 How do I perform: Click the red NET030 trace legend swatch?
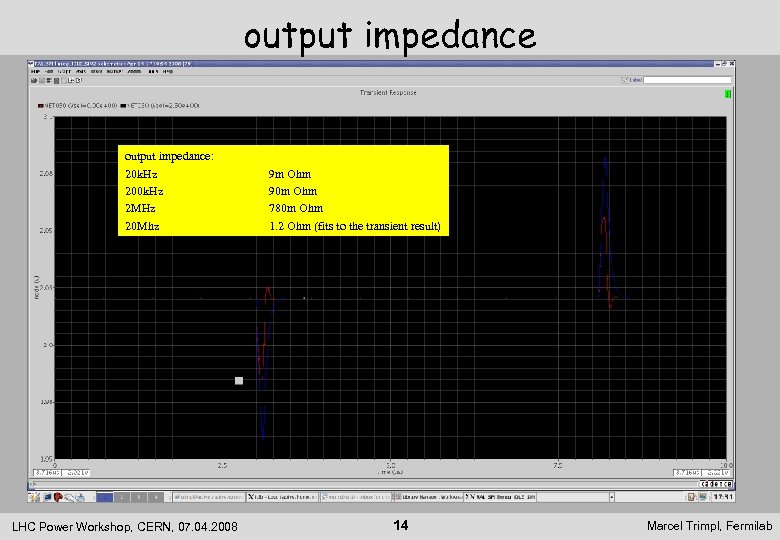coord(41,106)
